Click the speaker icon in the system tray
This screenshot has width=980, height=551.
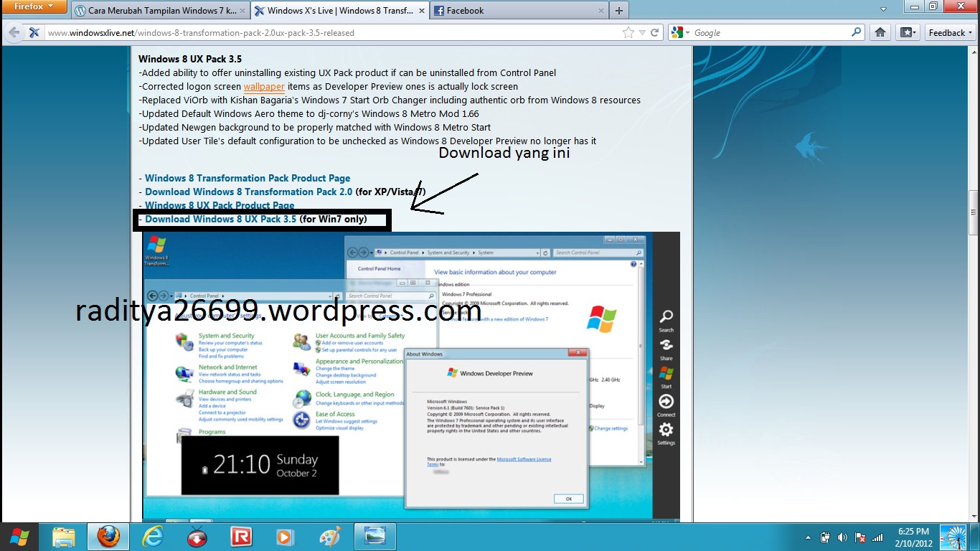pyautogui.click(x=842, y=536)
